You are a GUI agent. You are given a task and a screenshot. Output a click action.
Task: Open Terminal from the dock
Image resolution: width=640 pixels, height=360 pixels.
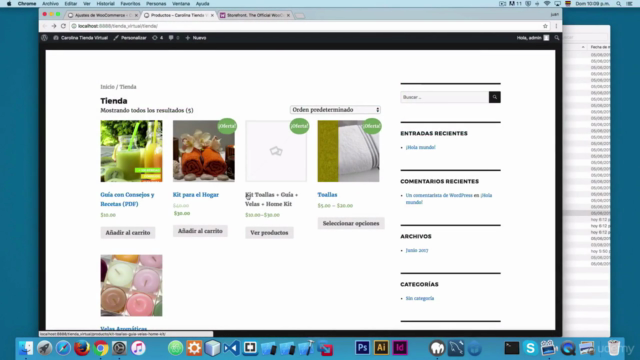click(x=511, y=348)
